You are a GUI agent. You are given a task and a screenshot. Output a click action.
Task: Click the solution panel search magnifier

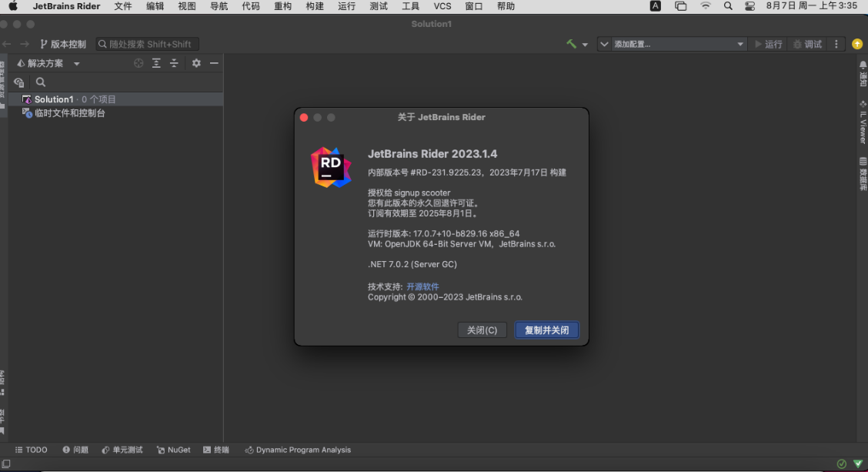pyautogui.click(x=41, y=82)
